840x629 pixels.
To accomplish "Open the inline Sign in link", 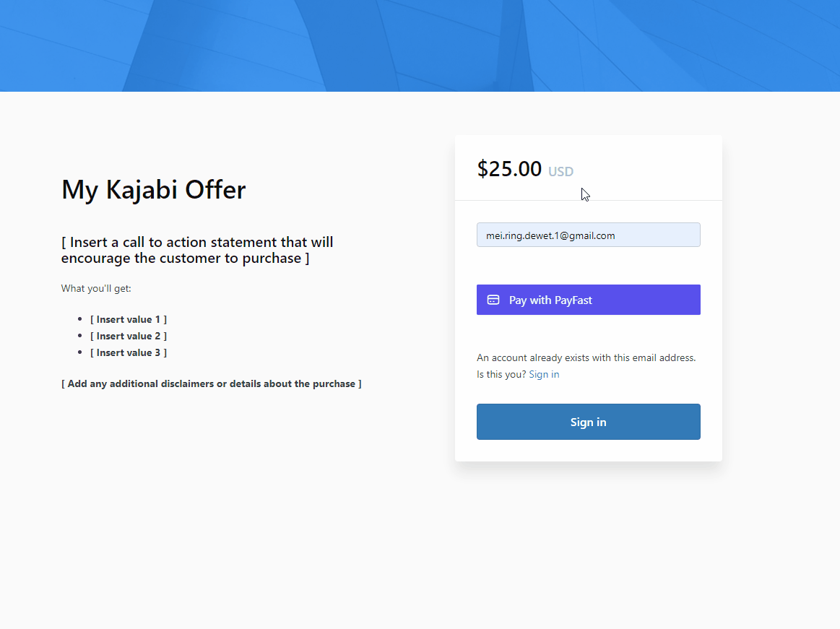I will tap(544, 375).
